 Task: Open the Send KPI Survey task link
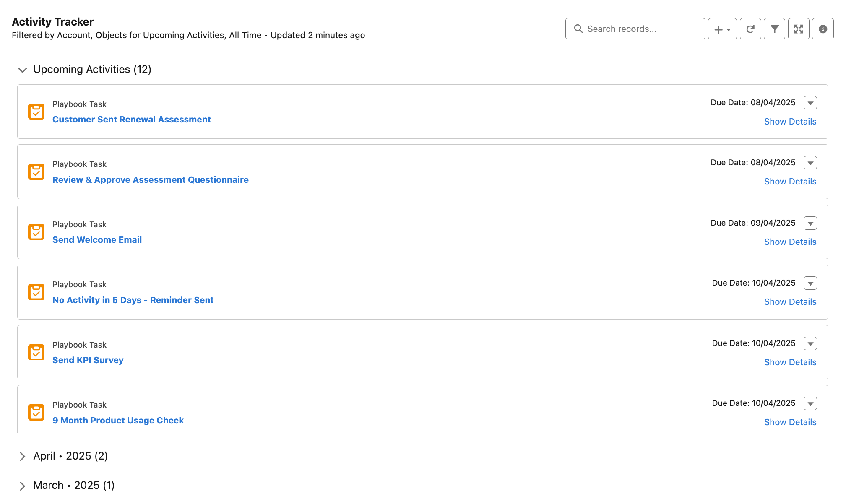click(x=88, y=360)
